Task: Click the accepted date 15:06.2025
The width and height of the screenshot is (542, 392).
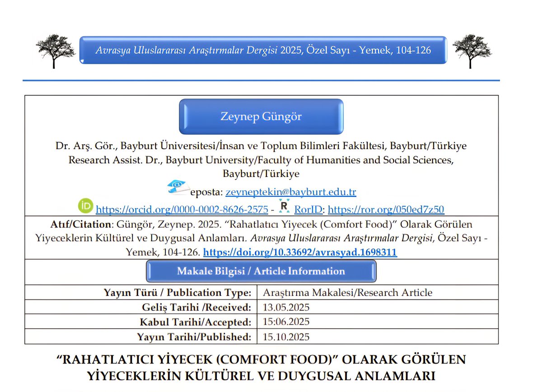Action: click(x=286, y=322)
